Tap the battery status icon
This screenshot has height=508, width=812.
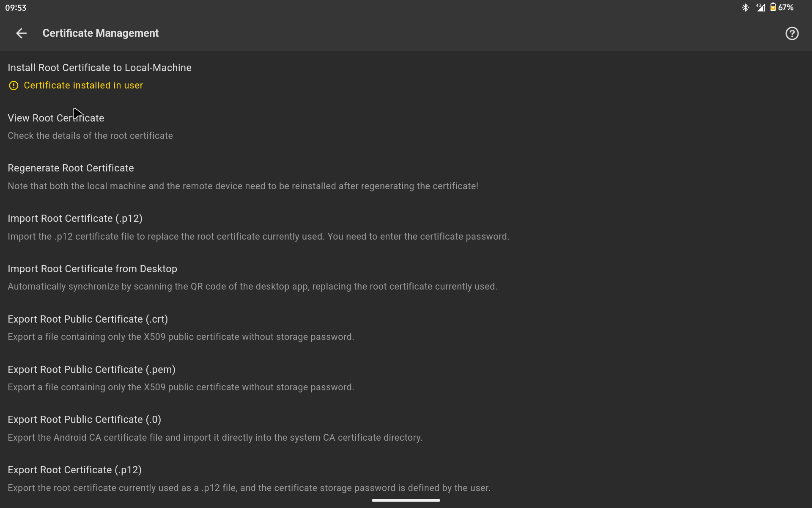[773, 7]
